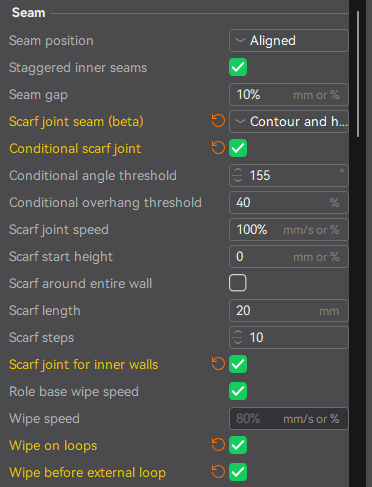The image size is (372, 487).
Task: Increase Scarf steps with up arrow
Action: point(238,333)
